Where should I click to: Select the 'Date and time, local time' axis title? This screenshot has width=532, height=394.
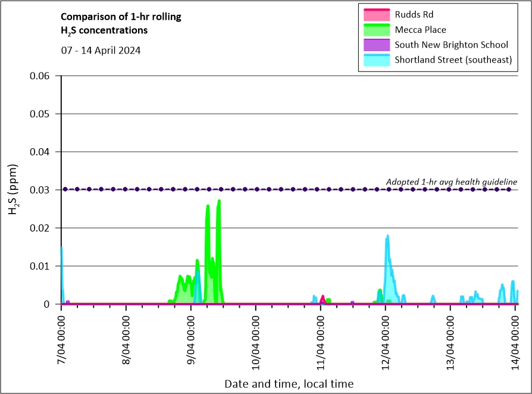[289, 384]
